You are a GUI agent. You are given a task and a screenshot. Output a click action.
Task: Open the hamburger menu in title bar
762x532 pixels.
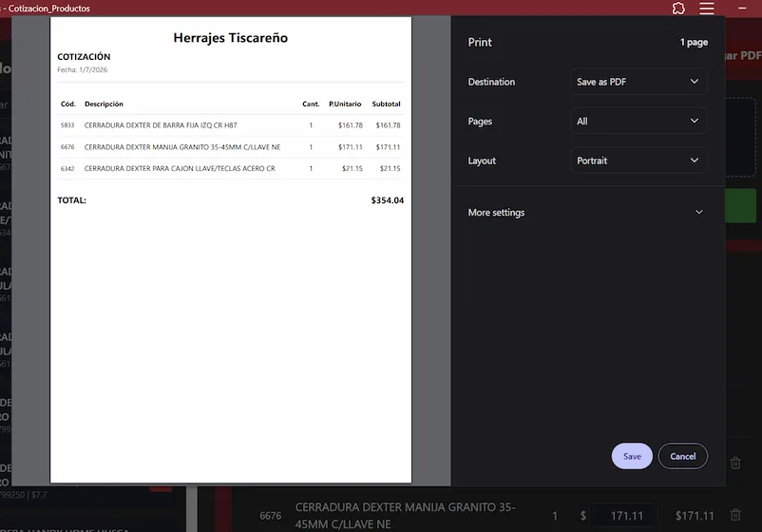[x=707, y=9]
